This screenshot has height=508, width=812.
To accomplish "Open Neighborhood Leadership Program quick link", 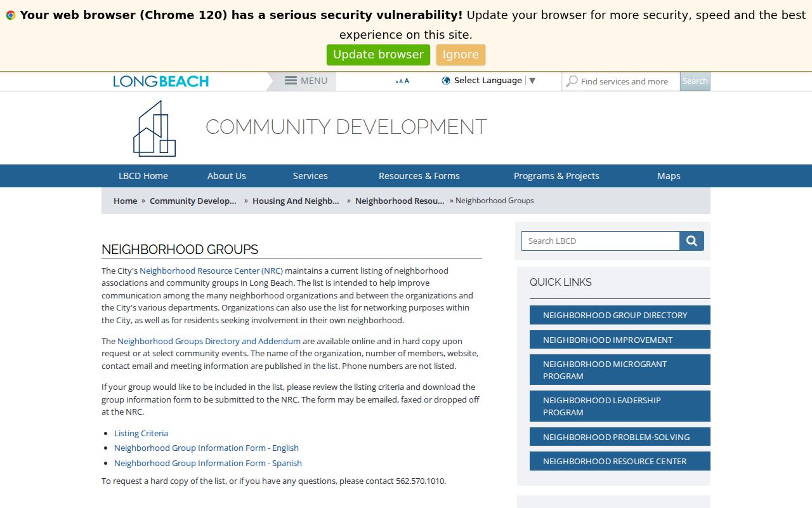I will point(620,406).
